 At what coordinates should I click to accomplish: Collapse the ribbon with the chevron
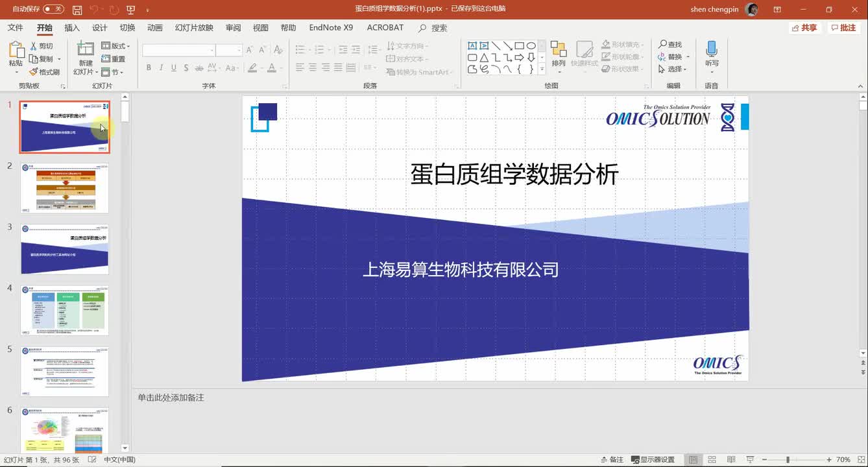862,86
